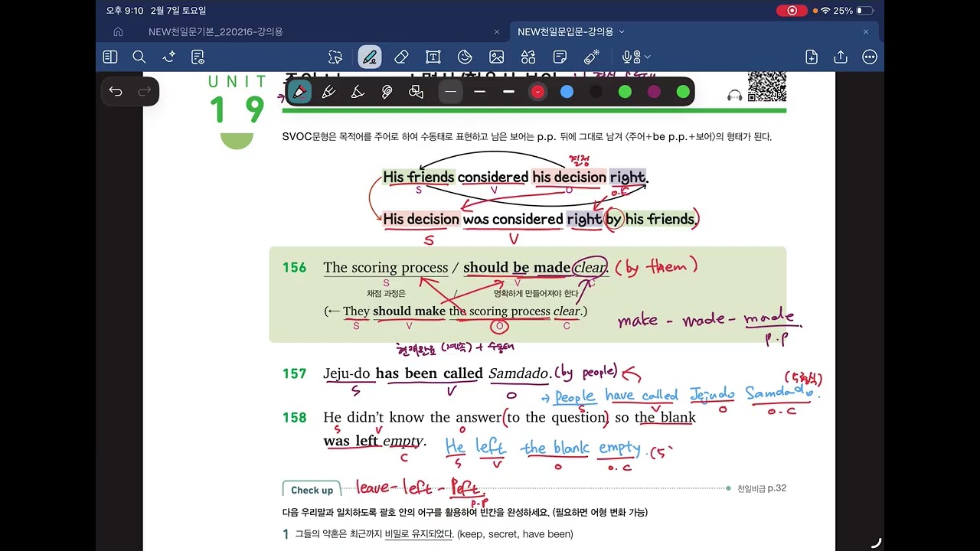The width and height of the screenshot is (980, 551).
Task: Open the more options menu
Action: (869, 57)
